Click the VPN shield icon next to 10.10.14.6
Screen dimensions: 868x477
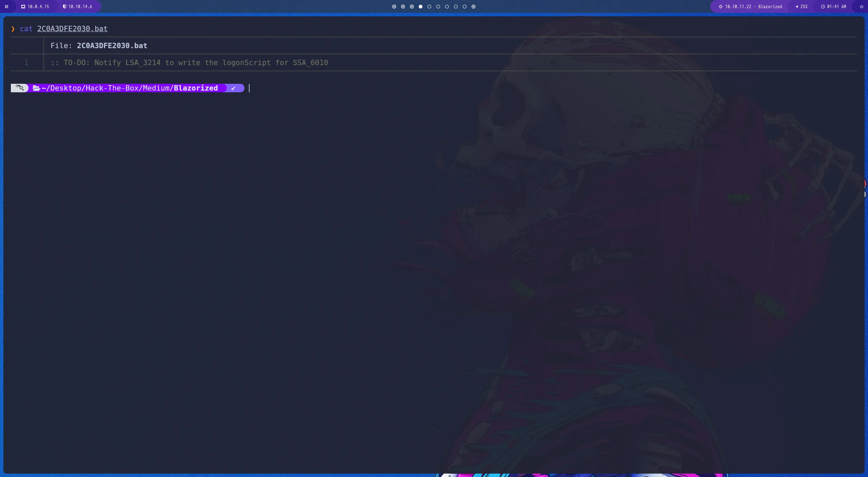pyautogui.click(x=64, y=6)
